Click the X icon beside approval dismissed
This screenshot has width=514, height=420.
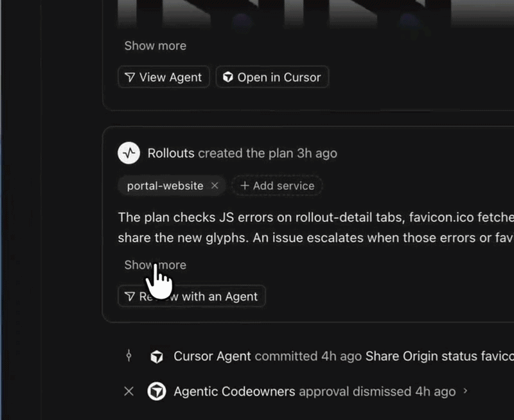click(129, 391)
